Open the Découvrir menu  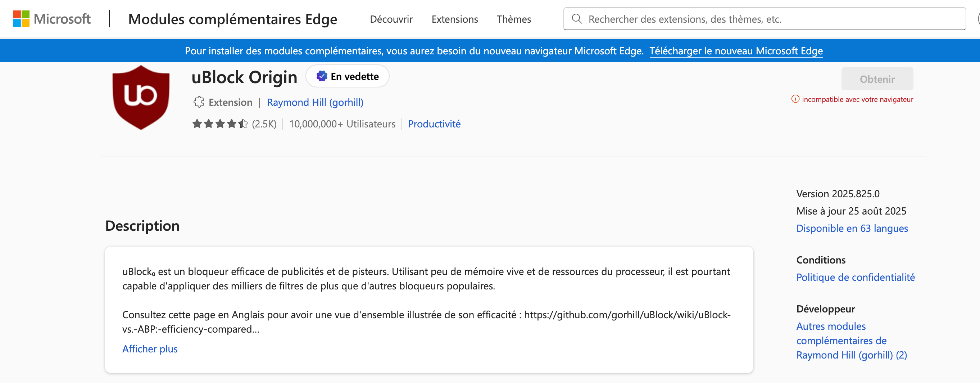391,19
